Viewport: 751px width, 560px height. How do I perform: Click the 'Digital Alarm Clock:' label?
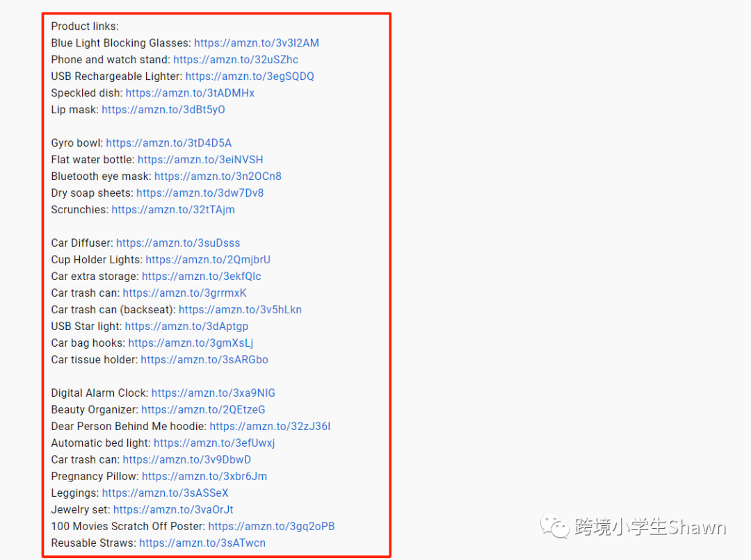coord(99,393)
